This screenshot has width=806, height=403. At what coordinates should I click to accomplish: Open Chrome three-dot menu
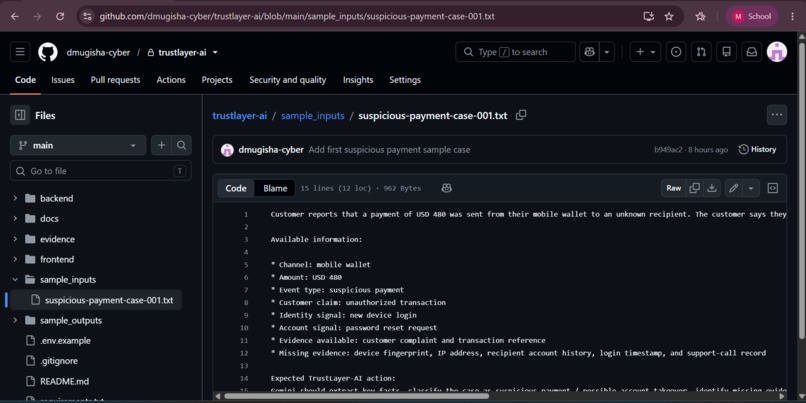click(792, 16)
